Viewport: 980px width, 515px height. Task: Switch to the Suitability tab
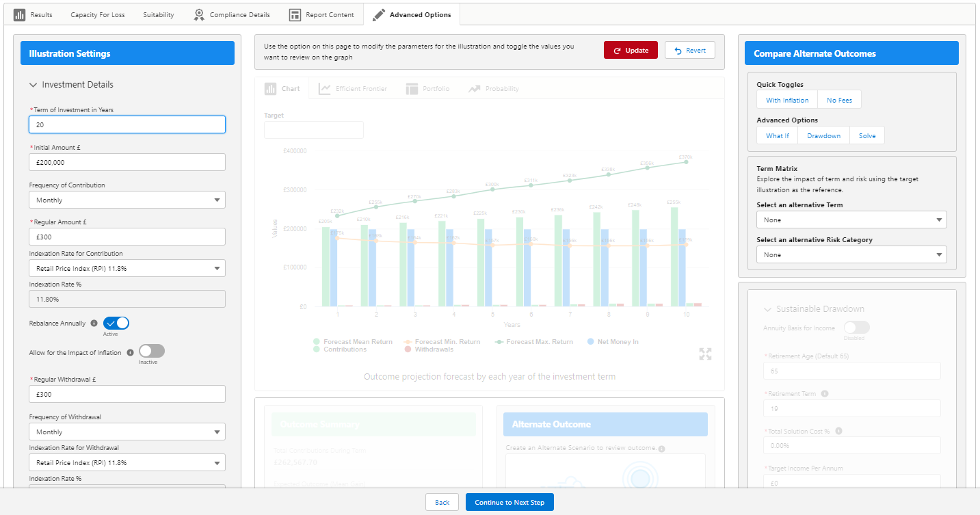pyautogui.click(x=159, y=14)
